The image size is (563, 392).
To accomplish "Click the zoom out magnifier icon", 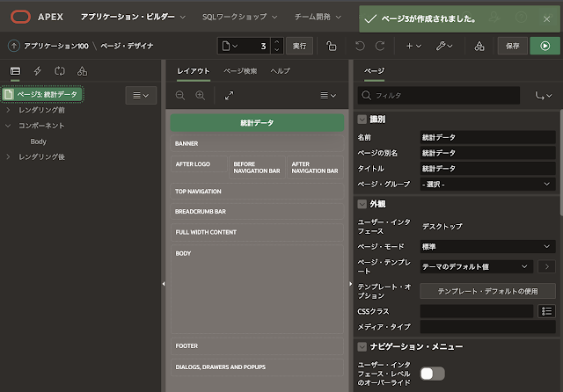I will coord(179,96).
